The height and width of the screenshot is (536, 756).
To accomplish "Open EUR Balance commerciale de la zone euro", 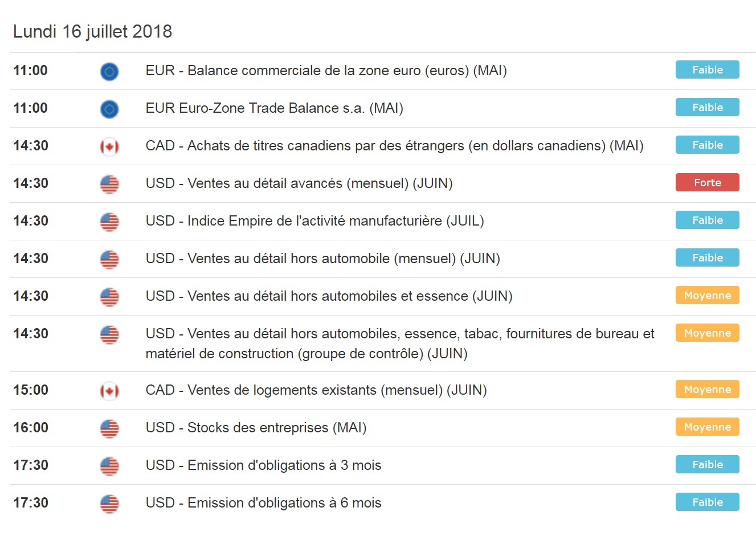I will (326, 71).
